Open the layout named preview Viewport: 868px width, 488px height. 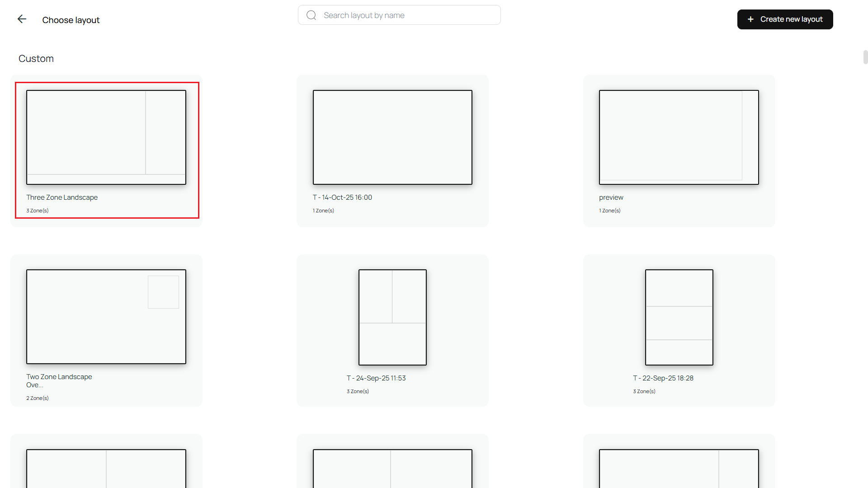(x=679, y=137)
